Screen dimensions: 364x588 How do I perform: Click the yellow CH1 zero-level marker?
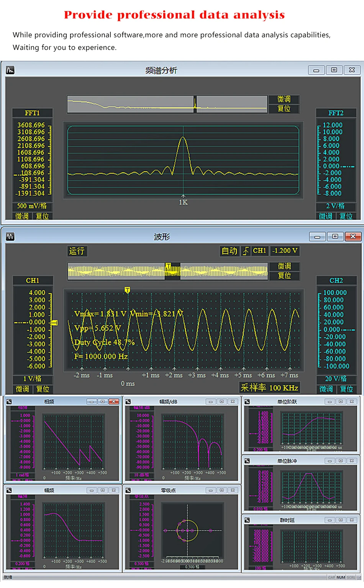(54, 323)
